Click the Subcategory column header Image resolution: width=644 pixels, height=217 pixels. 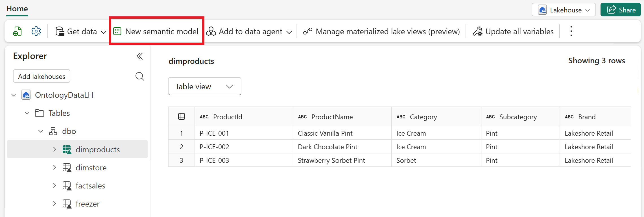pos(520,117)
